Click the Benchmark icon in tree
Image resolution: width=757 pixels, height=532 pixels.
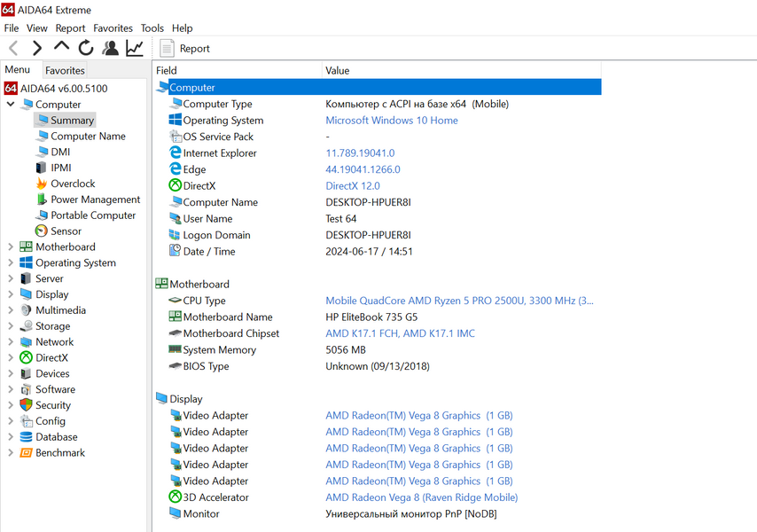[26, 453]
